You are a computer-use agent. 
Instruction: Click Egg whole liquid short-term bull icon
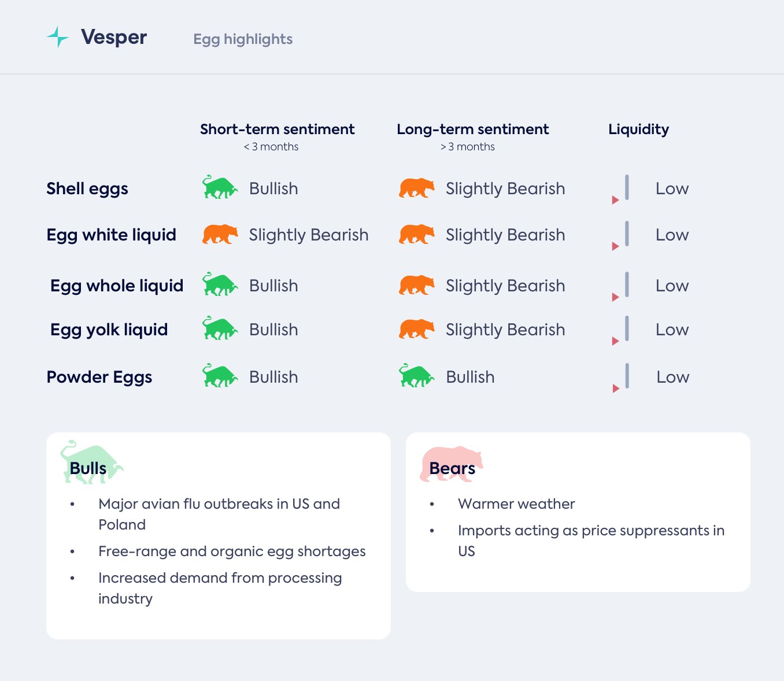tap(220, 284)
